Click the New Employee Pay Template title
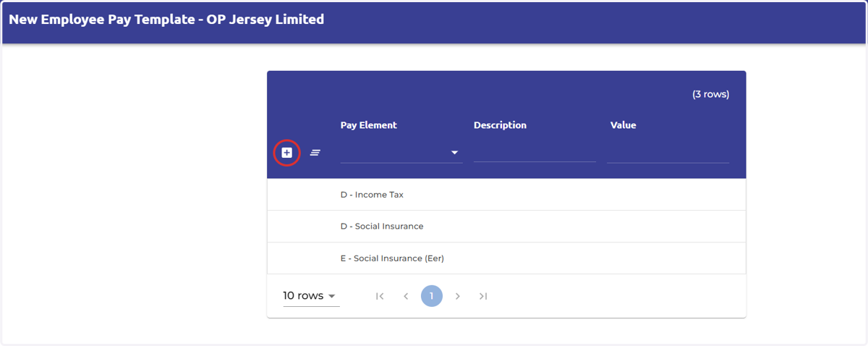Viewport: 868px width, 346px height. coord(166,20)
